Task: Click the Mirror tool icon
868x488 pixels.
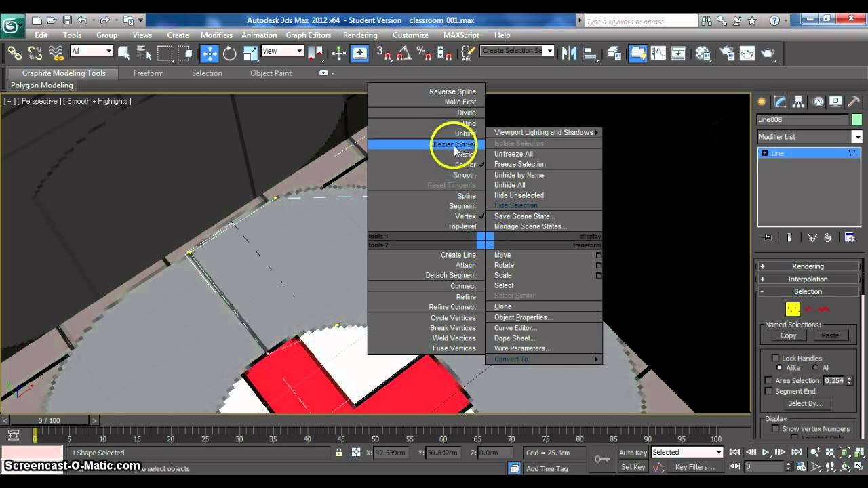Action: (569, 53)
